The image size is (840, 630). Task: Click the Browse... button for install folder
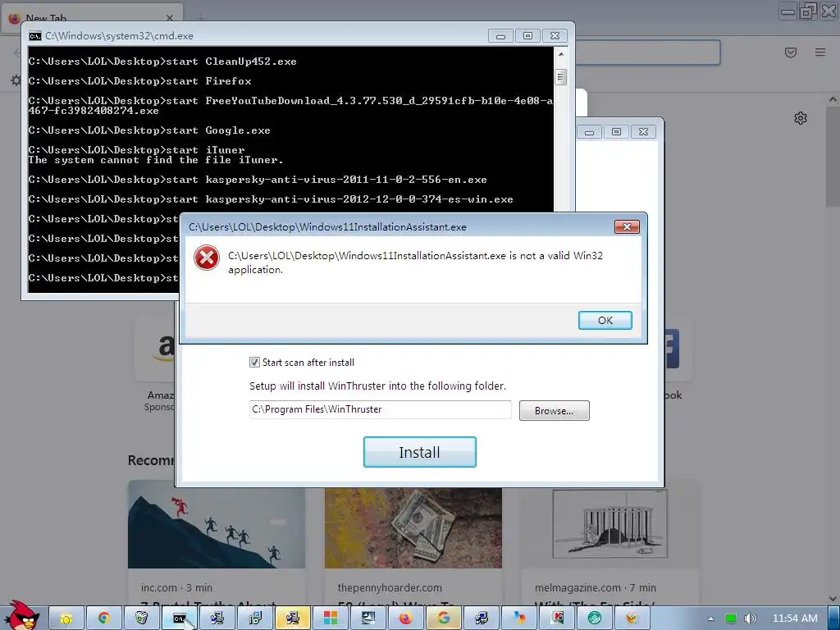point(554,410)
